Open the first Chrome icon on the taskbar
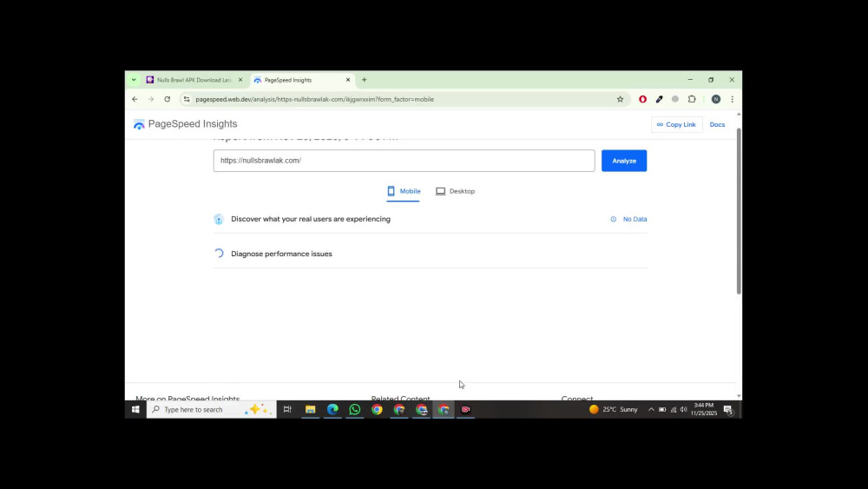The height and width of the screenshot is (489, 868). (x=377, y=410)
